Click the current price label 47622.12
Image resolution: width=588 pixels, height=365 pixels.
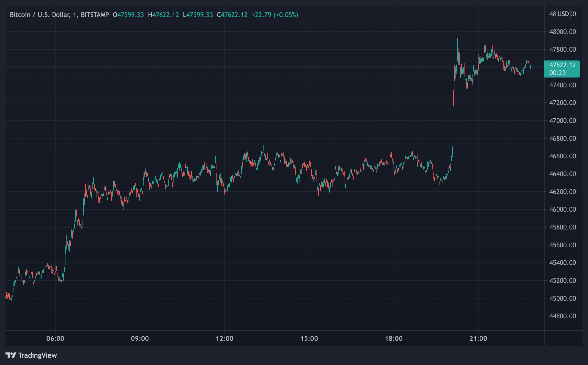562,65
